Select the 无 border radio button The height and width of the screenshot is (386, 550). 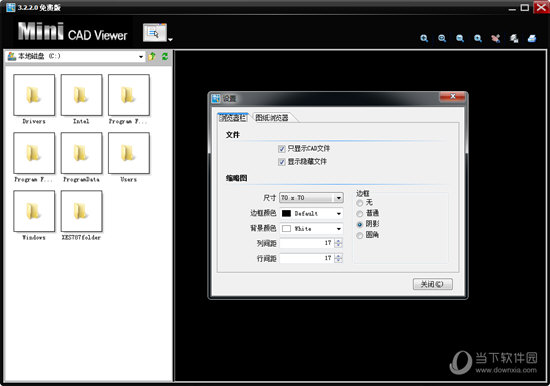[360, 203]
